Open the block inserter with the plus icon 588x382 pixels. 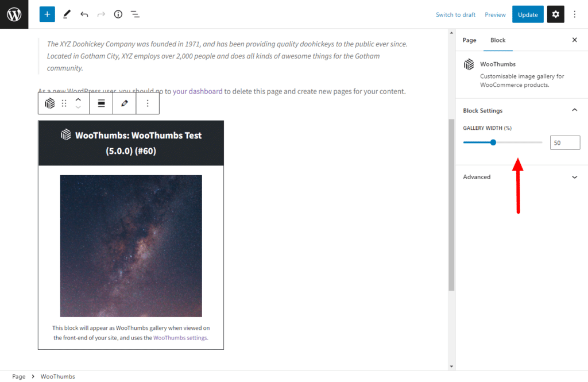pyautogui.click(x=47, y=14)
